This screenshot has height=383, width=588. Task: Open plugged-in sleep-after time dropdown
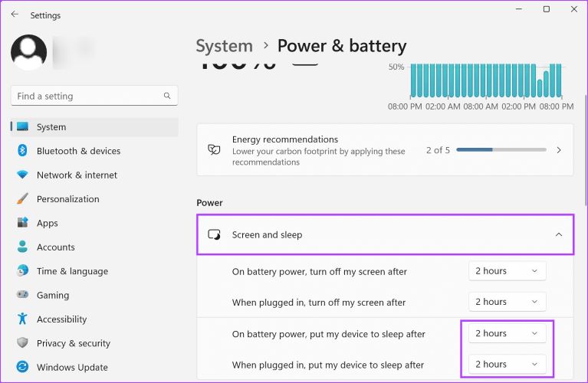click(507, 365)
